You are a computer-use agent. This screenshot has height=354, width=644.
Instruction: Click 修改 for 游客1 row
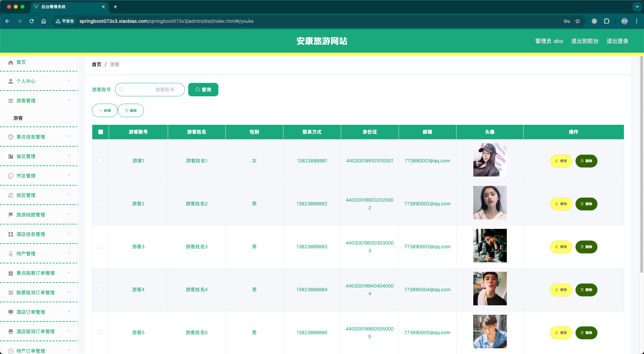coord(561,161)
